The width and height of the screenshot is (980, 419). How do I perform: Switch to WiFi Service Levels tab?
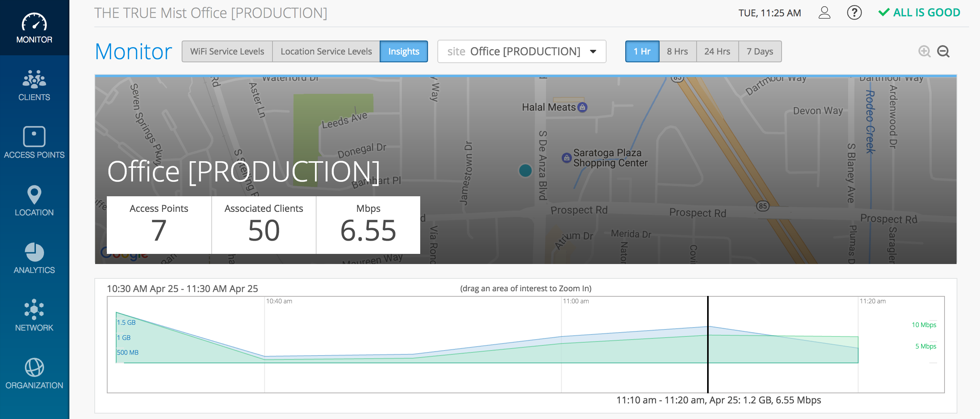[x=227, y=51]
